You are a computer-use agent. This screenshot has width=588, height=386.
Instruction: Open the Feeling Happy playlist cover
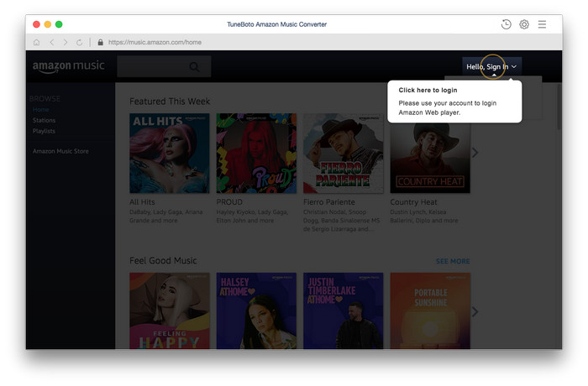[170, 310]
